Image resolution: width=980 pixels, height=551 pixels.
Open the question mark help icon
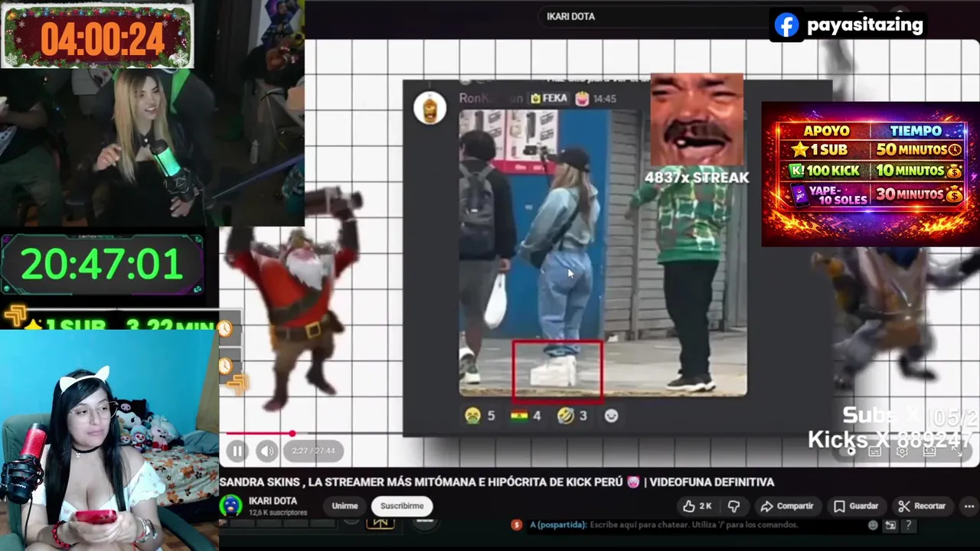[908, 525]
